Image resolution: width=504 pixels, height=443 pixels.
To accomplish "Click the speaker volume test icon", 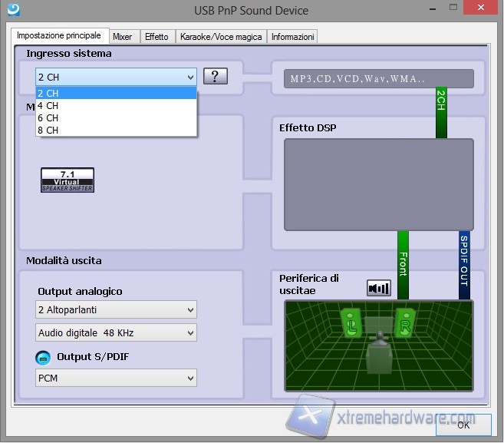I will (x=378, y=288).
